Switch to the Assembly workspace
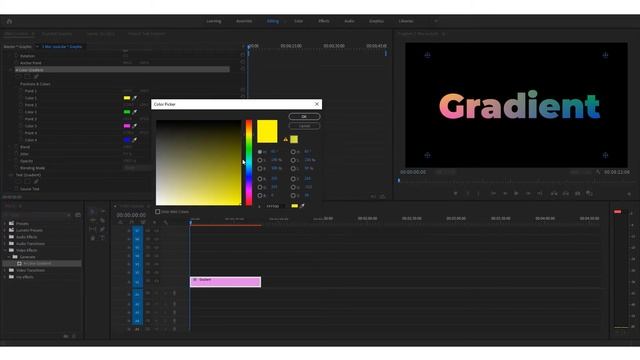The height and width of the screenshot is (360, 640). tap(244, 21)
